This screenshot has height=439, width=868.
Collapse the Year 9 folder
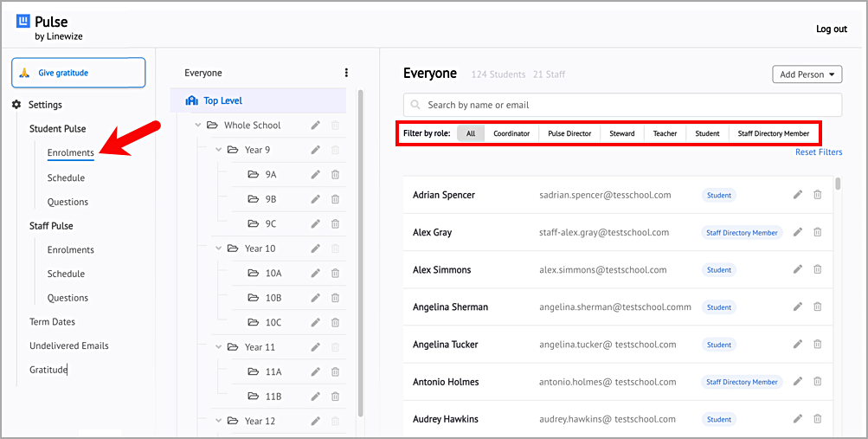point(219,150)
